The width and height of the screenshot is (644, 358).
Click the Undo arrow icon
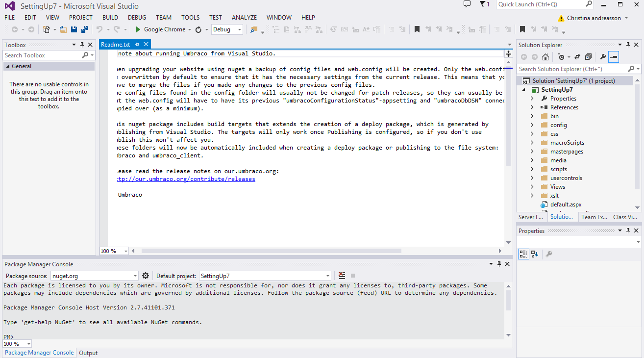(x=99, y=29)
